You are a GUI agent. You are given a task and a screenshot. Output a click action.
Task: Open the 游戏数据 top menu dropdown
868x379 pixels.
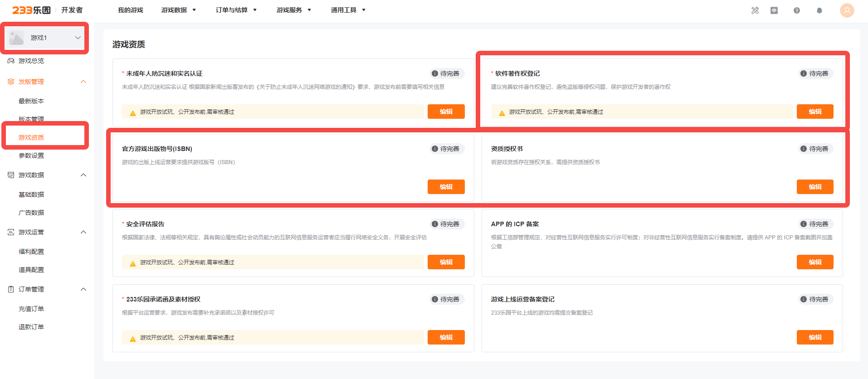(179, 10)
